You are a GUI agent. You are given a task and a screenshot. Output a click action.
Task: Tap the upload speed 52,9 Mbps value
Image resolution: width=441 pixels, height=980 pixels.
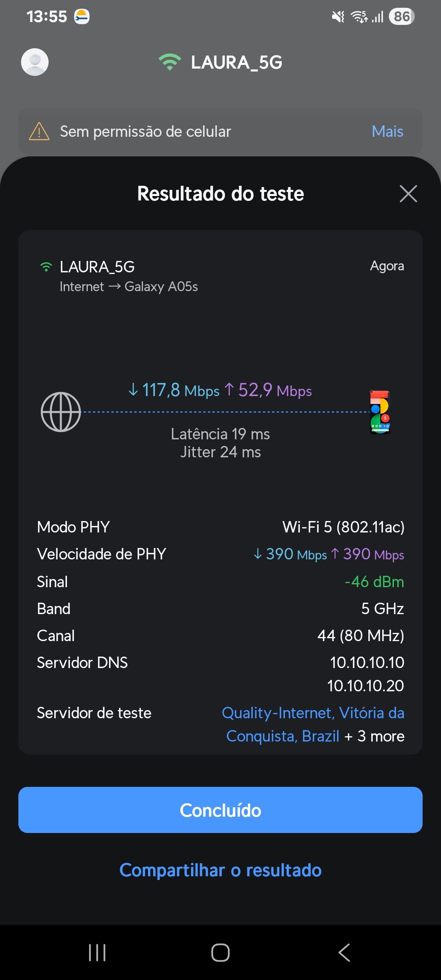(x=269, y=390)
